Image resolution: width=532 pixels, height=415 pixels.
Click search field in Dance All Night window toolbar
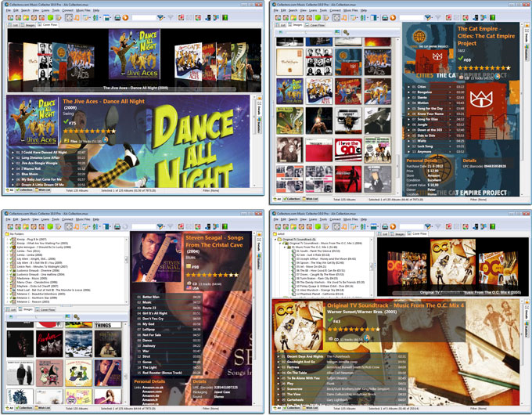(x=143, y=18)
